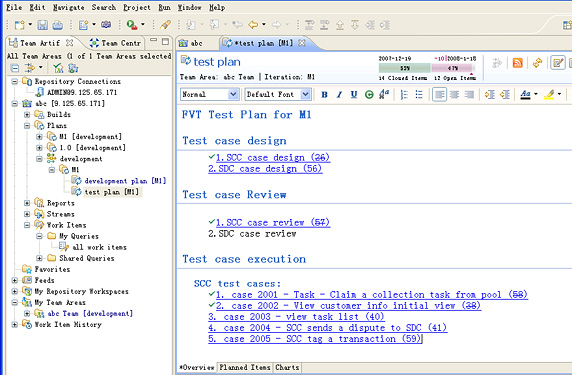Apply Bold formatting
Screen dimensions: 572x375
324,95
